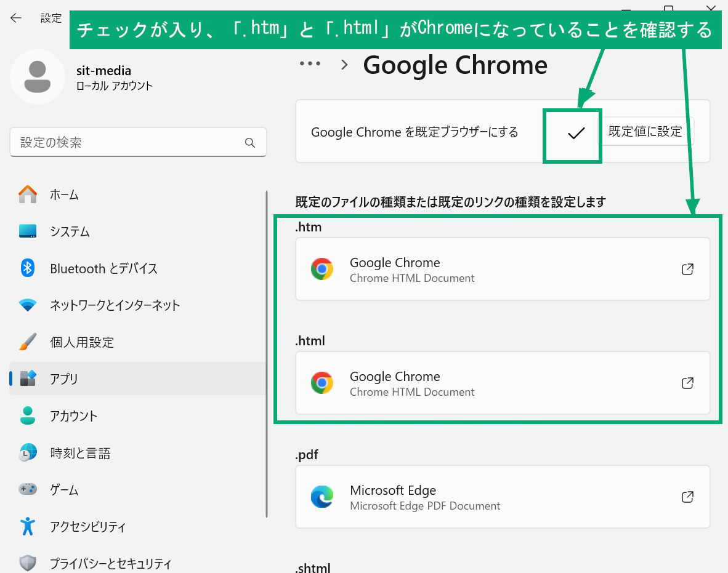
Task: Click the アカウント person icon
Action: [x=28, y=415]
